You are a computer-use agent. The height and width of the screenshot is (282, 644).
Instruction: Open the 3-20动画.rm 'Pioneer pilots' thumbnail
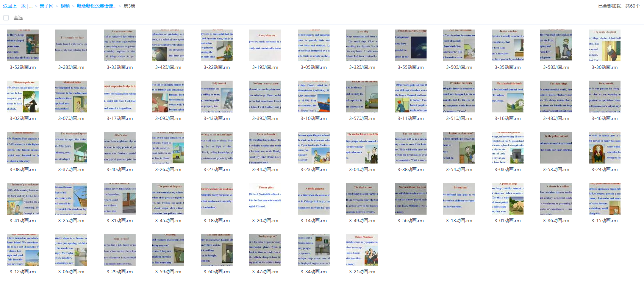tap(265, 199)
